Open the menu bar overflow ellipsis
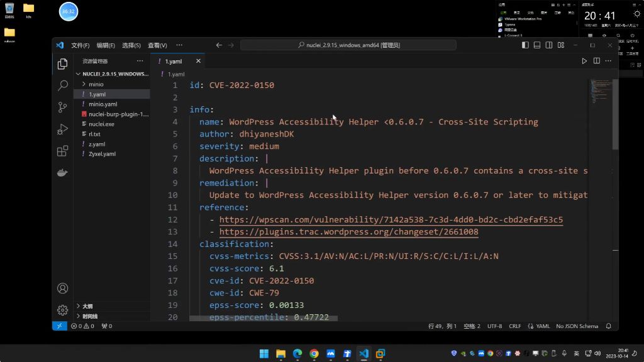The height and width of the screenshot is (362, 644). coord(179,45)
